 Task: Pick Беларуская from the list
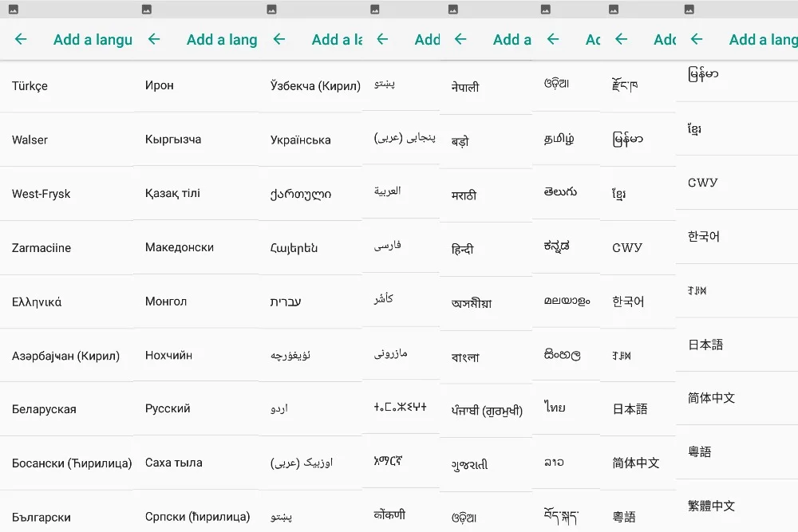67,409
